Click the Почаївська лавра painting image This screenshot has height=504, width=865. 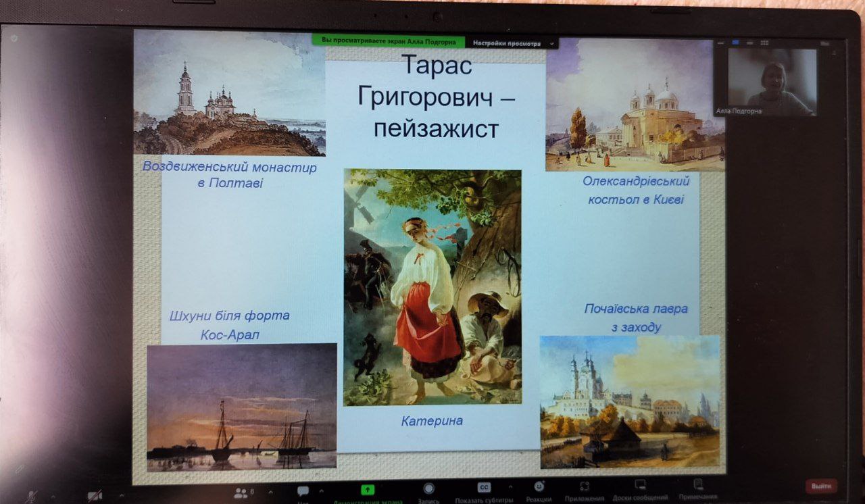[630, 401]
